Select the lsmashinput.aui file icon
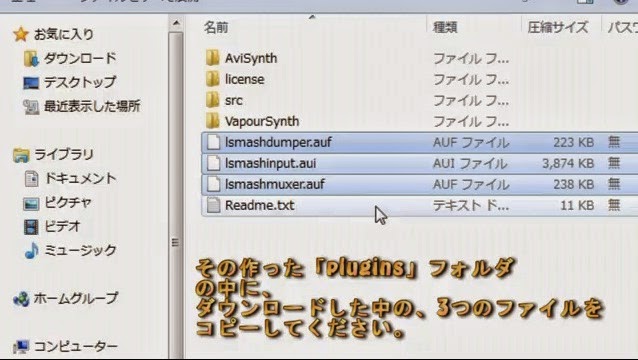This screenshot has height=360, width=638. (x=213, y=164)
